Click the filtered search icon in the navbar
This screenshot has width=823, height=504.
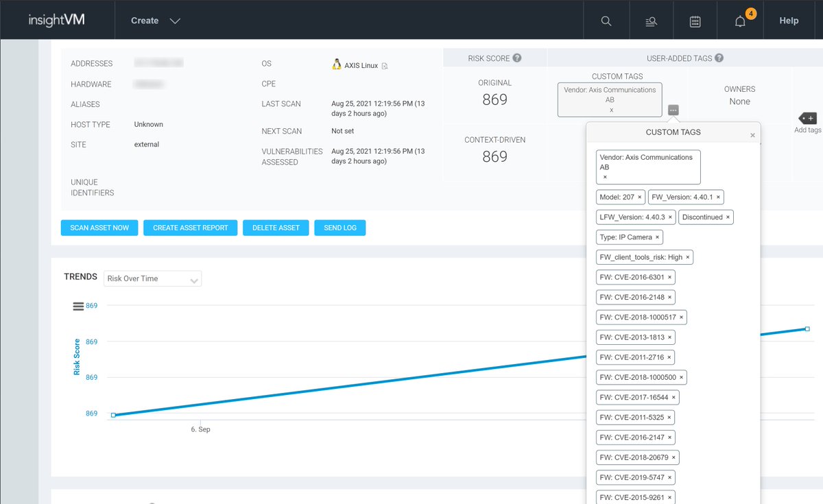coord(650,20)
